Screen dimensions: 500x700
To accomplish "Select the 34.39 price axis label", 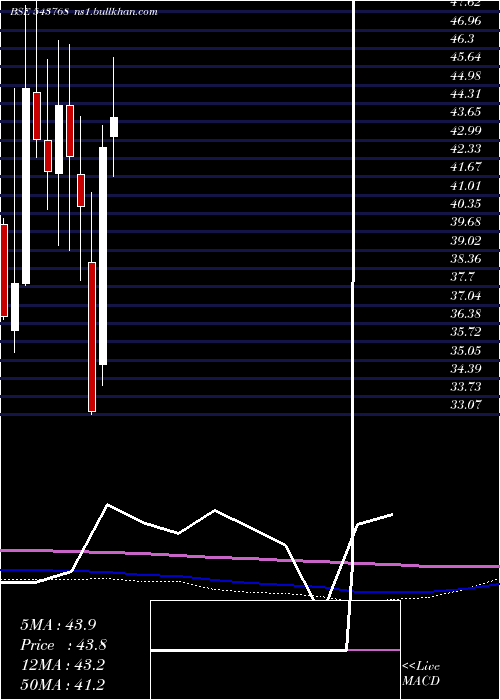I will (466, 368).
